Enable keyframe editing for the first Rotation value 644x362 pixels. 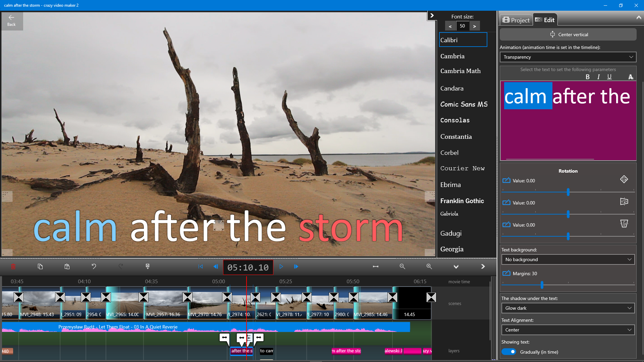(x=506, y=180)
